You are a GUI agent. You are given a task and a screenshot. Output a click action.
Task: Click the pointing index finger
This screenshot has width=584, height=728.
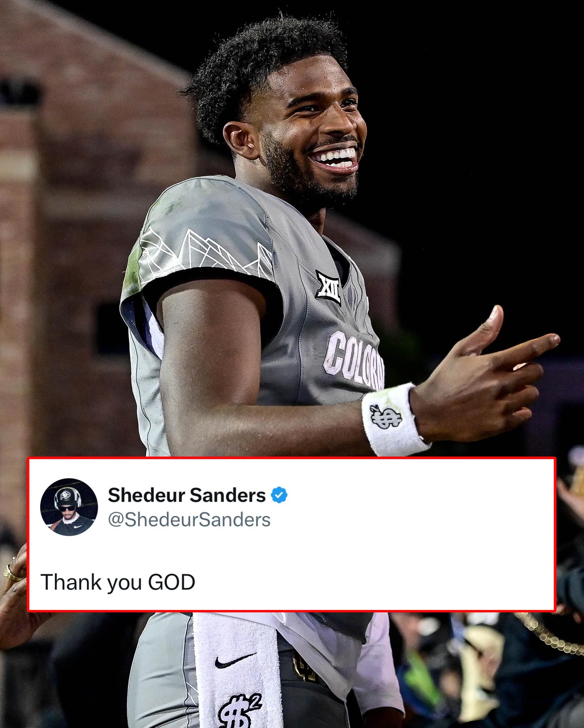pos(527,347)
